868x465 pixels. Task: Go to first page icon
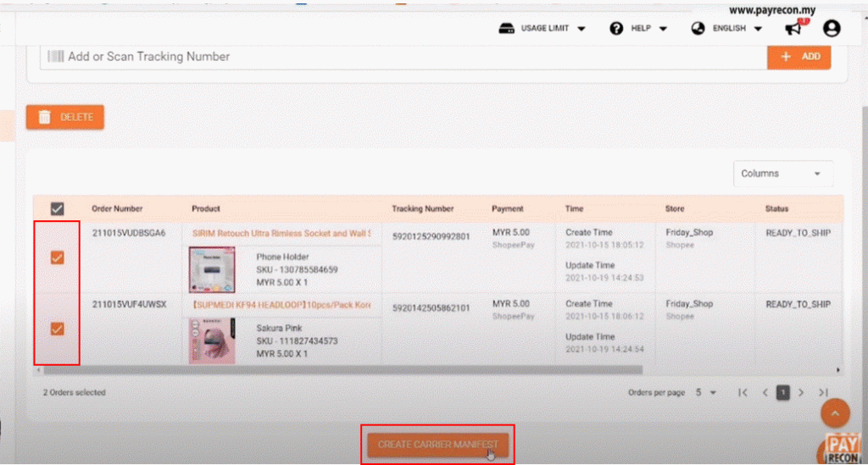coord(743,392)
